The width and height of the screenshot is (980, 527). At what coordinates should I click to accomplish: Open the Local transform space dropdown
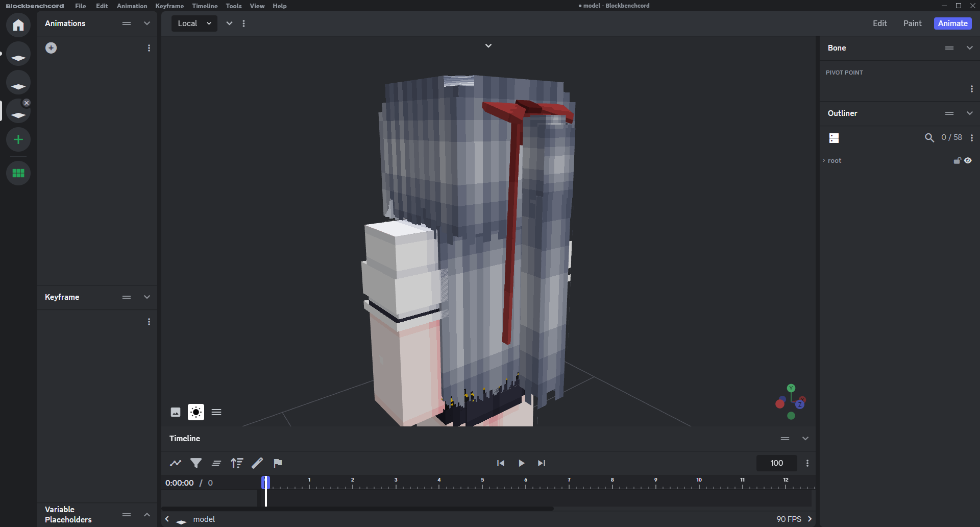pyautogui.click(x=194, y=23)
